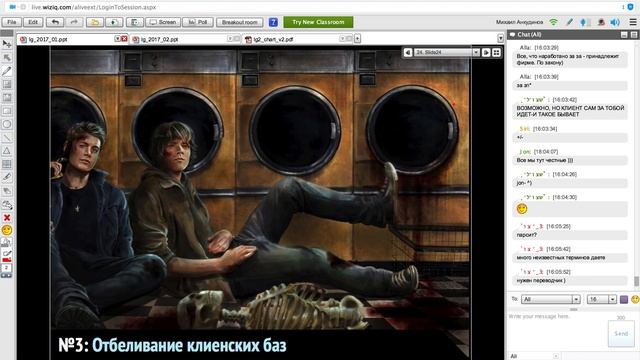Show slide thumbnails grid view

pos(496,52)
